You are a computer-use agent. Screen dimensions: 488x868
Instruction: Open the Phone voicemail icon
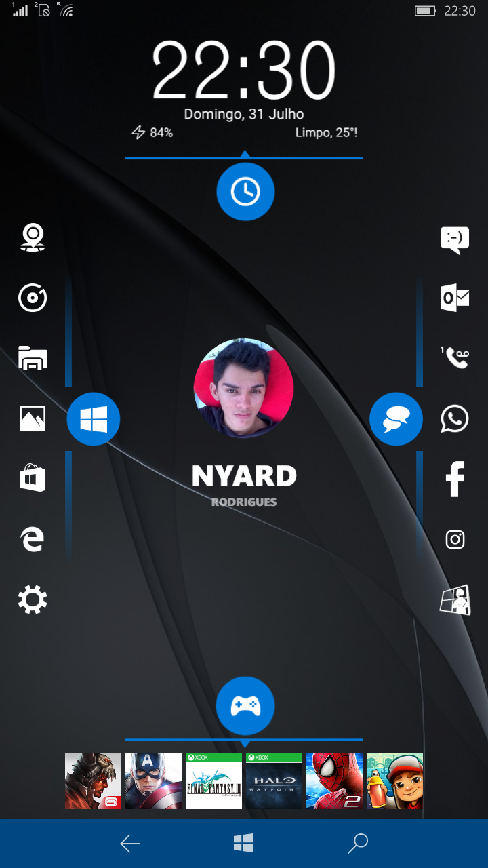(455, 358)
